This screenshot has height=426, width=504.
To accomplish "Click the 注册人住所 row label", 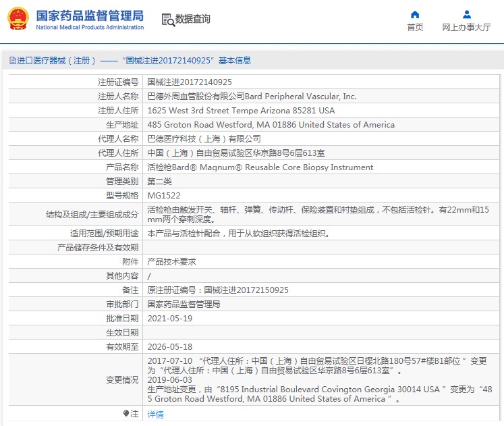I will pos(118,111).
